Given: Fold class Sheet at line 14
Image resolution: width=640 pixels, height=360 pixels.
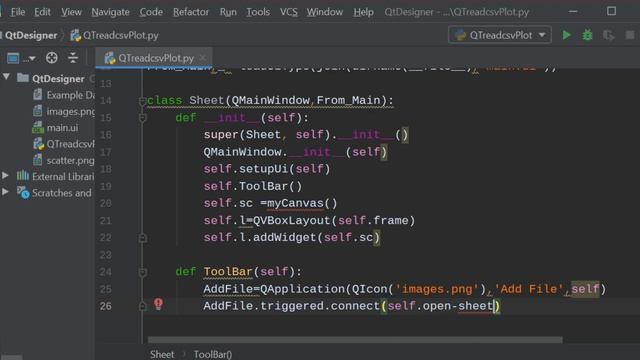Looking at the screenshot, I should coord(142,101).
